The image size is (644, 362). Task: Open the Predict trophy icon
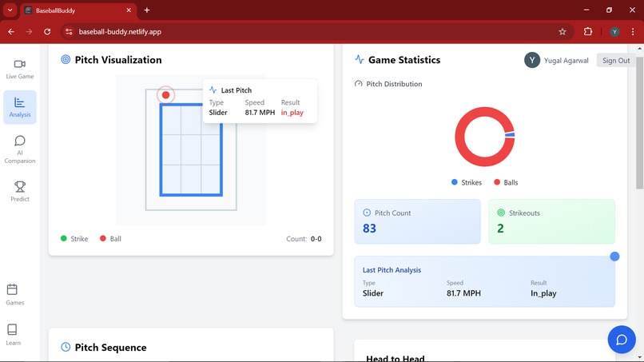20,186
